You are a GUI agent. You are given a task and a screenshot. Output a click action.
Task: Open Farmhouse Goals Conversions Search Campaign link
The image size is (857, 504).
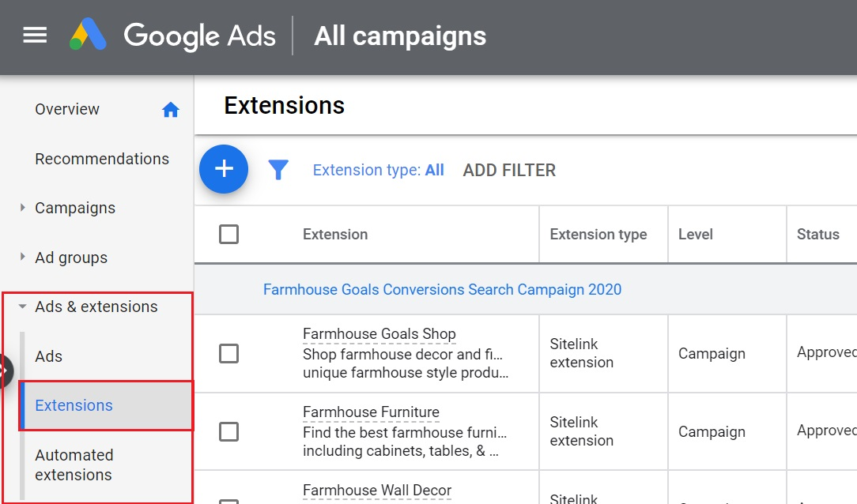tap(442, 289)
